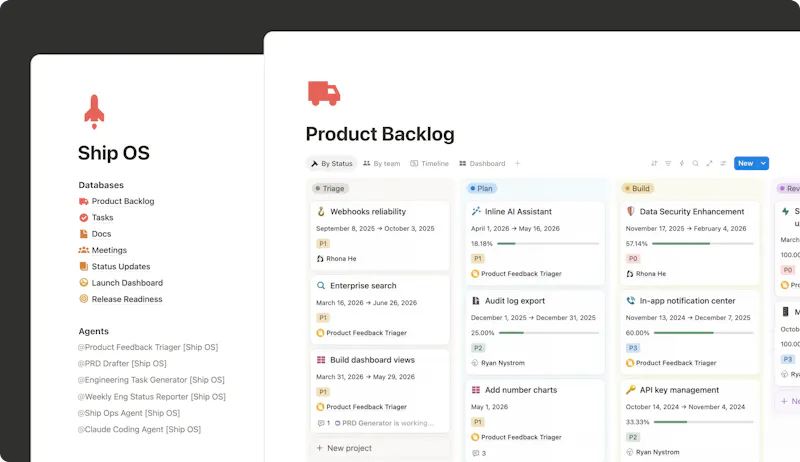This screenshot has width=800, height=462.
Task: Click the comment icon on Add number charts card
Action: (476, 453)
